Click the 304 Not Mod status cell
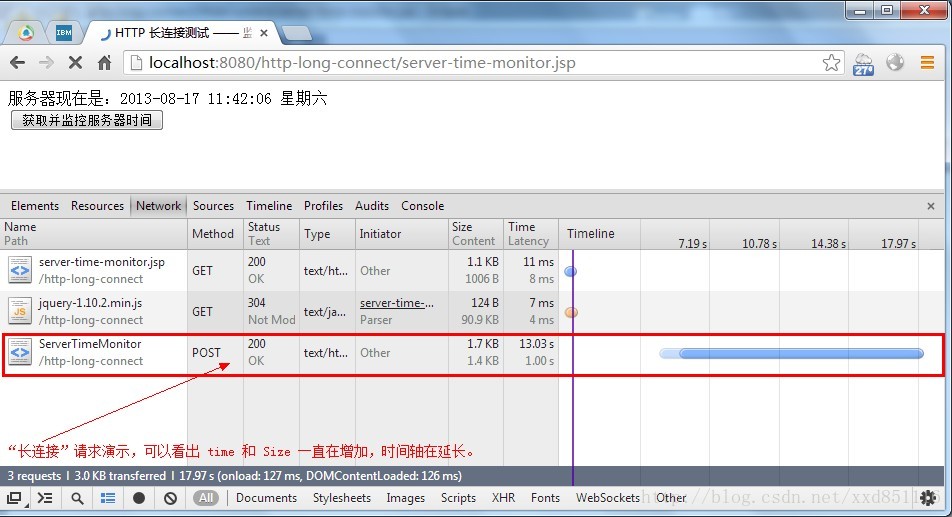 point(271,311)
